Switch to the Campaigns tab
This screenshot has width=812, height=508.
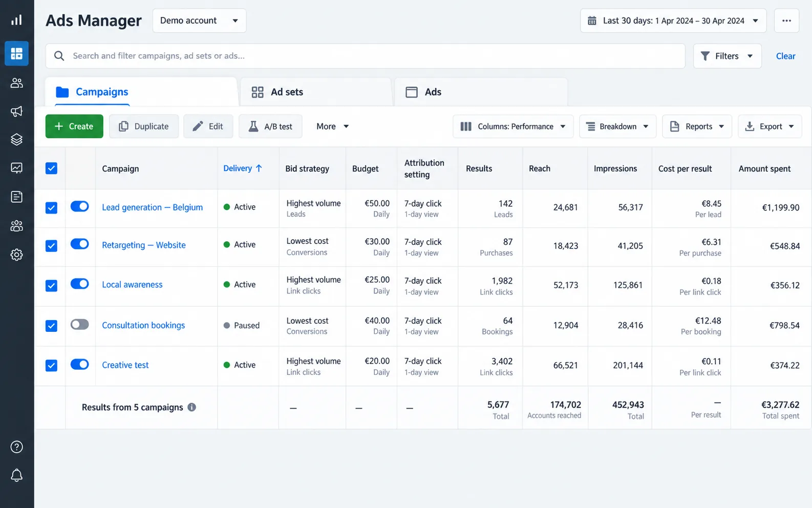[x=141, y=92]
